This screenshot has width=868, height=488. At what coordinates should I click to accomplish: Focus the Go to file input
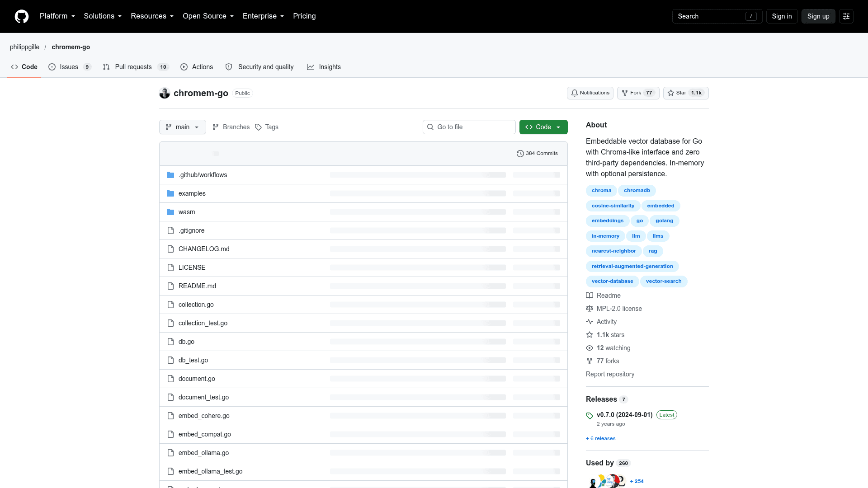click(469, 127)
